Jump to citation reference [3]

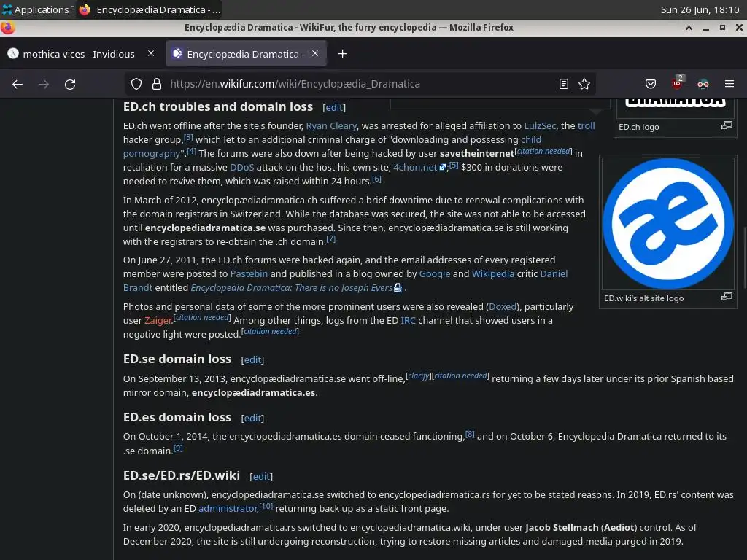click(189, 137)
